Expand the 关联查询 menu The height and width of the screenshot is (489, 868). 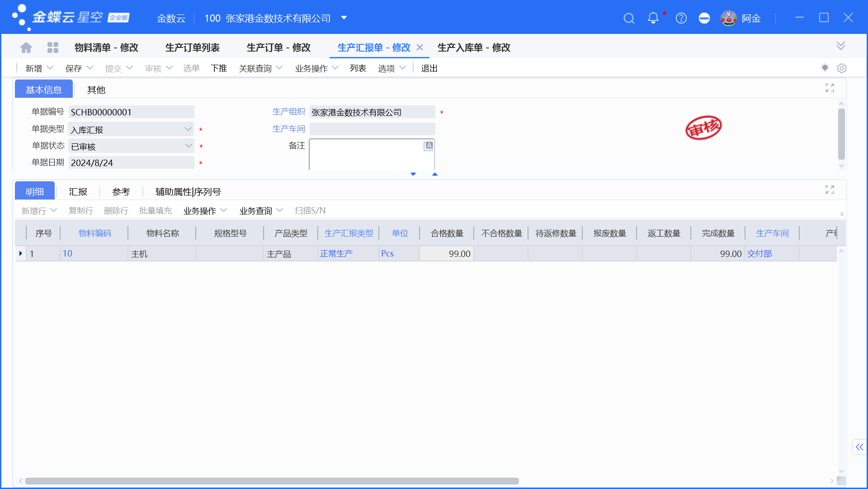tap(261, 68)
